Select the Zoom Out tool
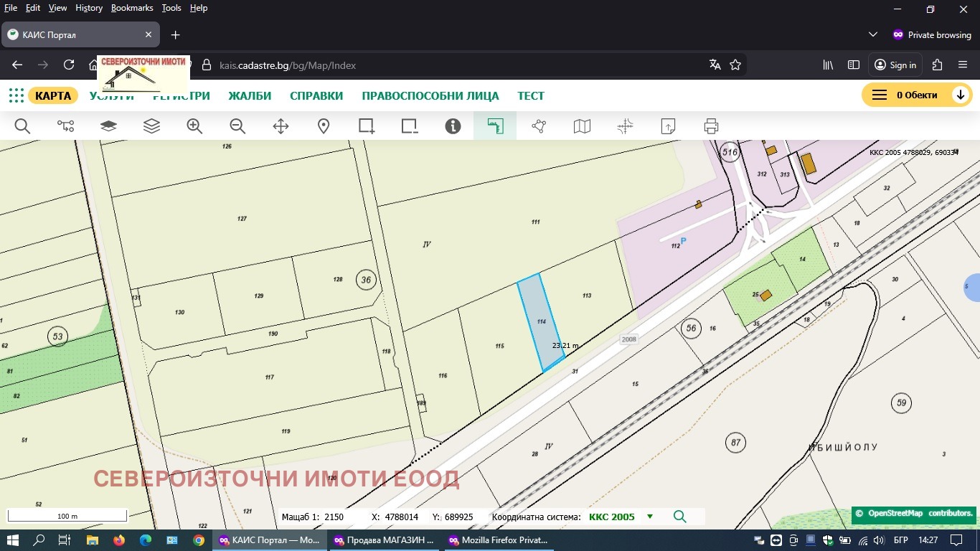Viewport: 980px width, 551px height. (x=237, y=126)
